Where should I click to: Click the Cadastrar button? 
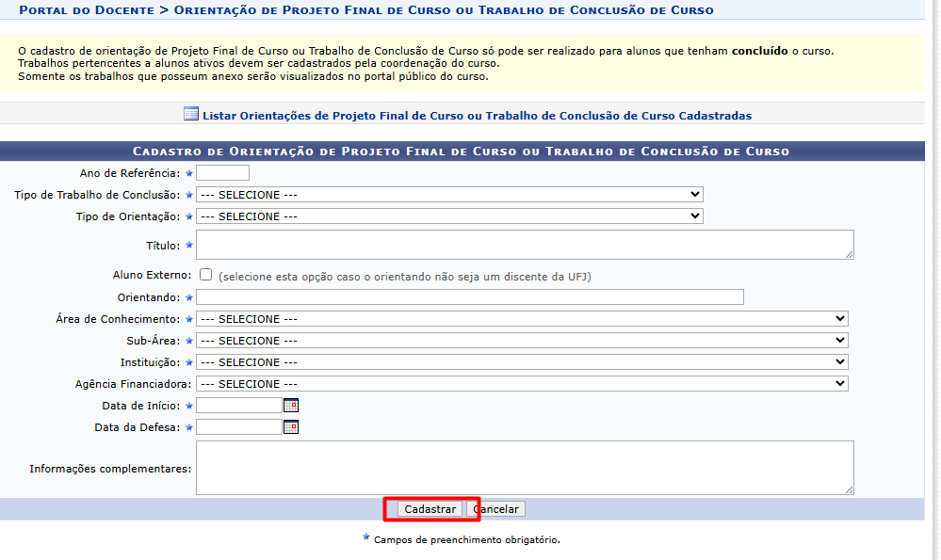tap(430, 509)
